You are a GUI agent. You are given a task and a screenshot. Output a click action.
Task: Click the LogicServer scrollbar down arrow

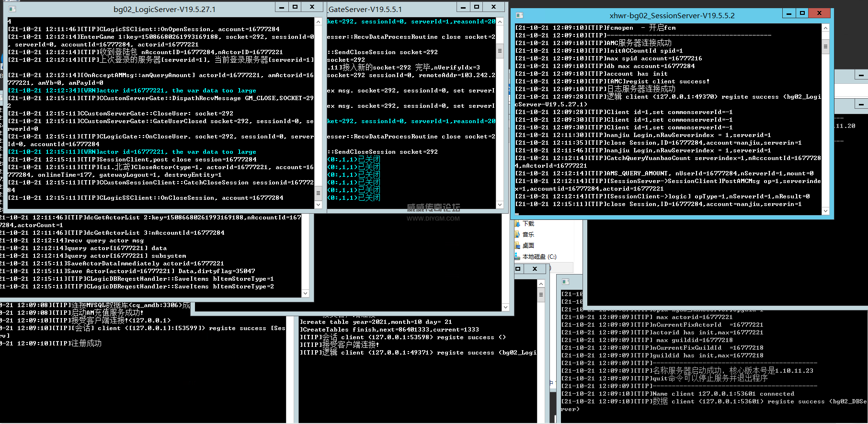[x=319, y=205]
